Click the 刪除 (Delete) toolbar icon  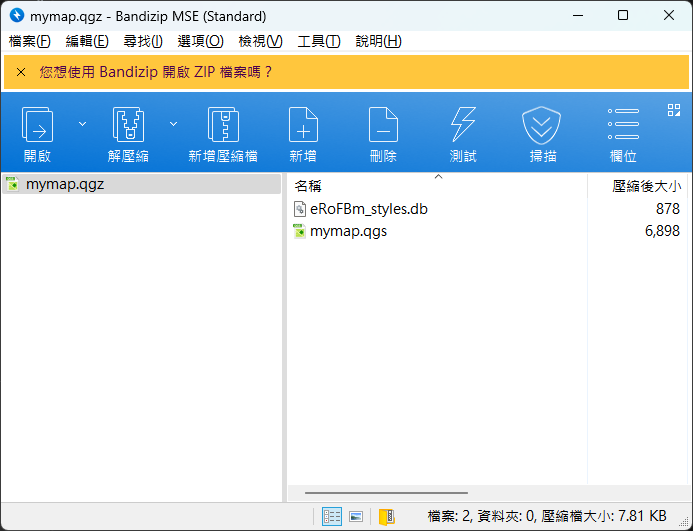[383, 127]
